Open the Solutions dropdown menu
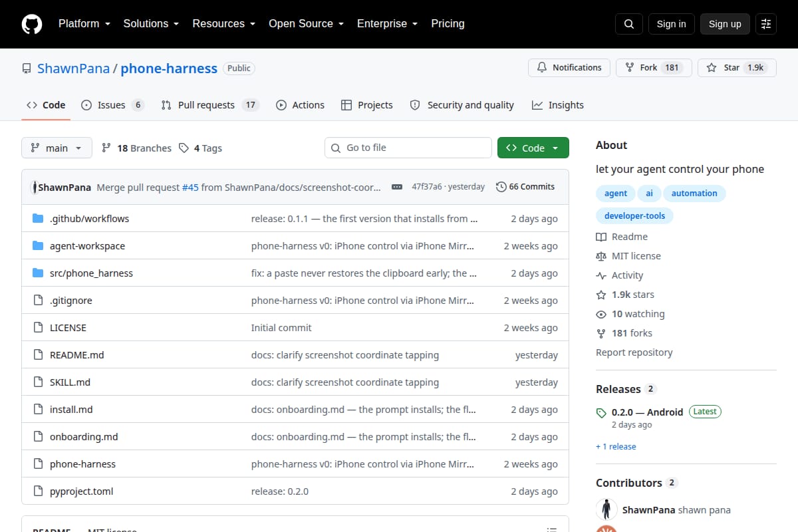This screenshot has width=798, height=532. 151,24
